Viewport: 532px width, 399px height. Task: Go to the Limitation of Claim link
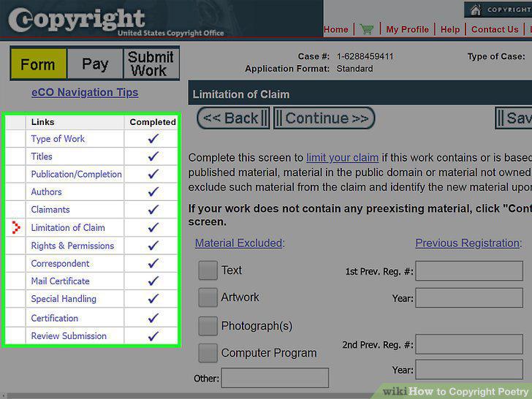[68, 228]
